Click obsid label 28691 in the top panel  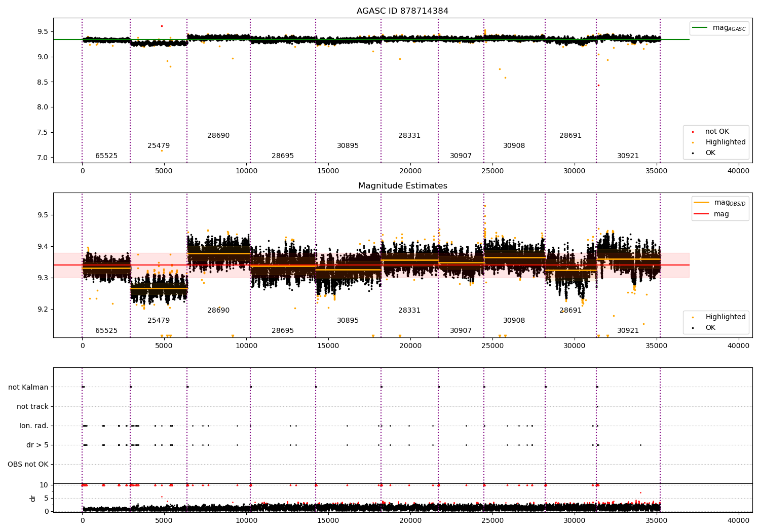(571, 136)
